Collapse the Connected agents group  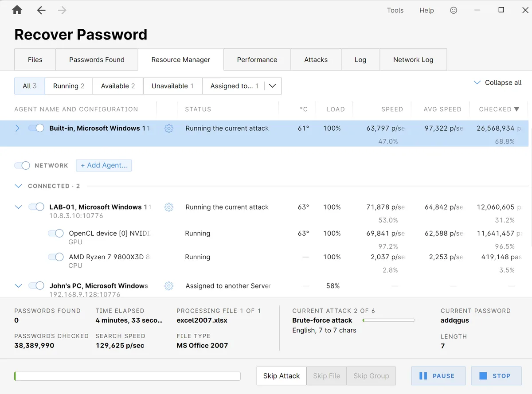pos(18,186)
